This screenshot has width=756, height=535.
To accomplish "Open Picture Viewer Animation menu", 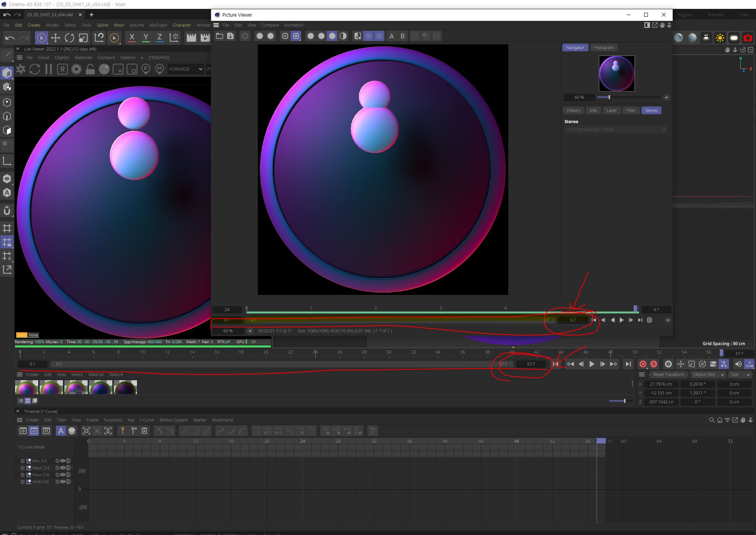I will pos(294,25).
